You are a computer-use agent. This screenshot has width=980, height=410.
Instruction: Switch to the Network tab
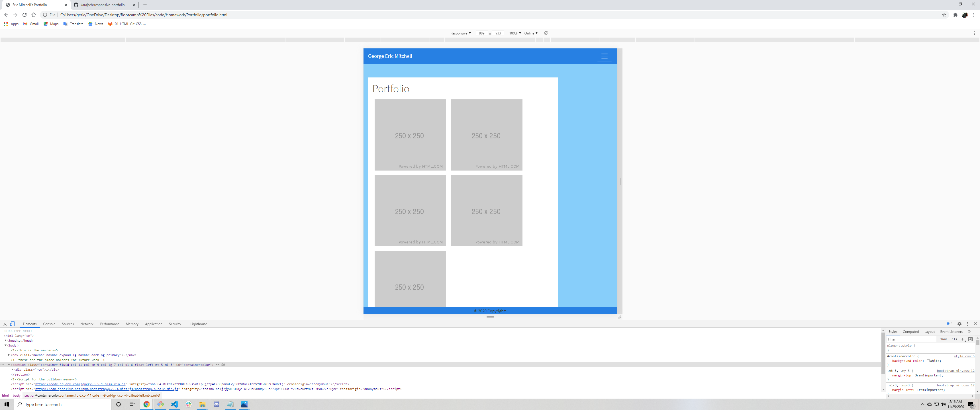[87, 324]
